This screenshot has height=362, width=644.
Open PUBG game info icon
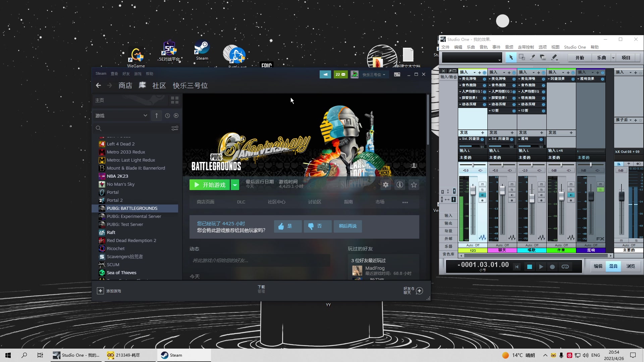click(400, 185)
